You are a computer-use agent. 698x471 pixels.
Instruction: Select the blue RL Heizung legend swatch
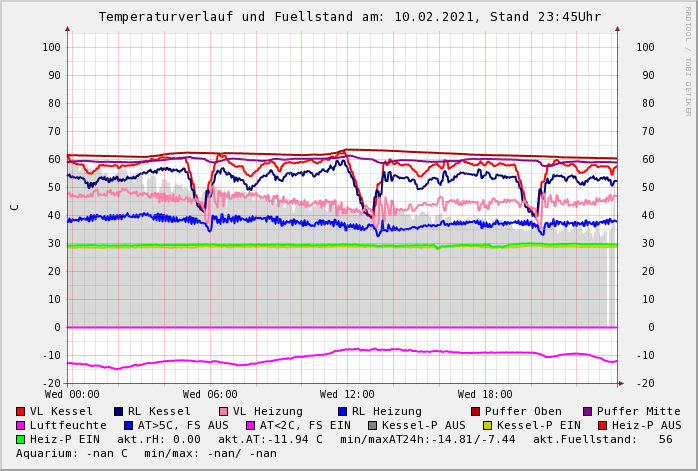(x=342, y=411)
